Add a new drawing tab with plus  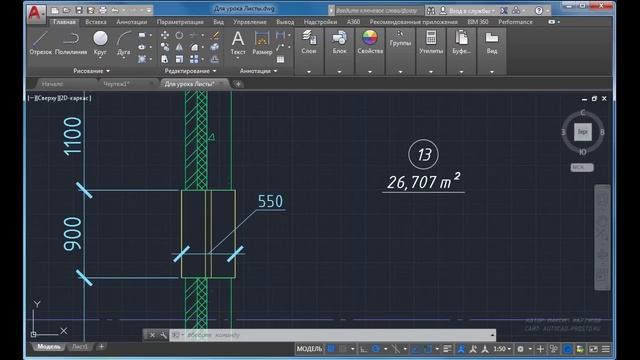(238, 84)
